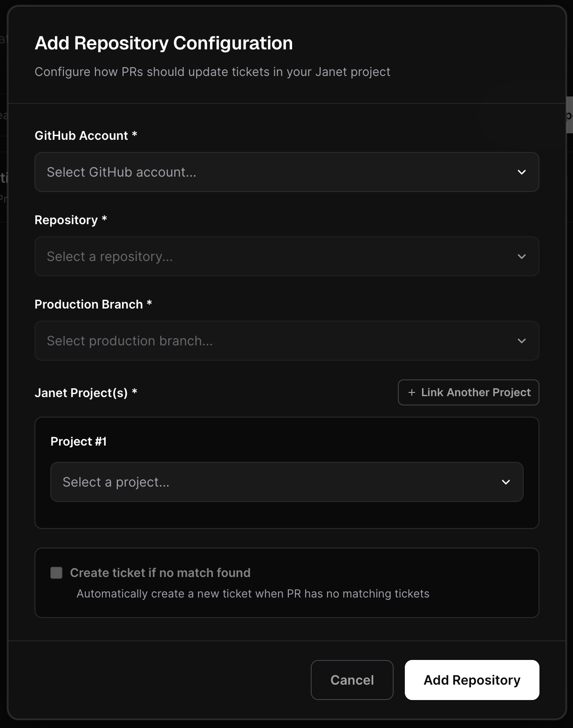Click the Repository dropdown chevron icon
The height and width of the screenshot is (728, 573).
[522, 256]
